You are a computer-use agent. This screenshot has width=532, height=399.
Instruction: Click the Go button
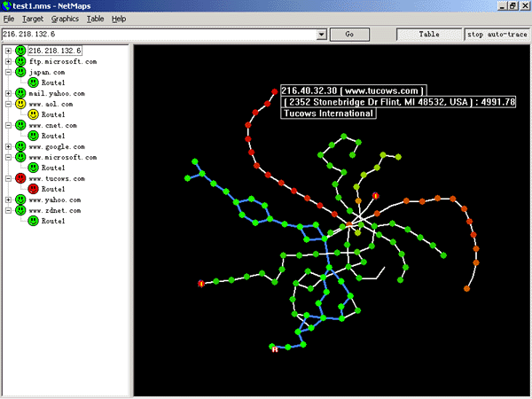point(349,35)
